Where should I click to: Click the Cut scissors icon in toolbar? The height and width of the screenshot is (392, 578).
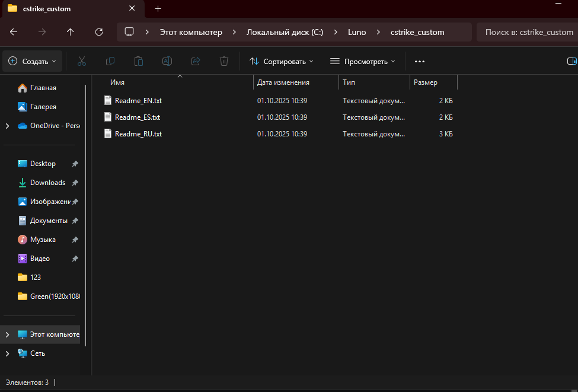82,61
